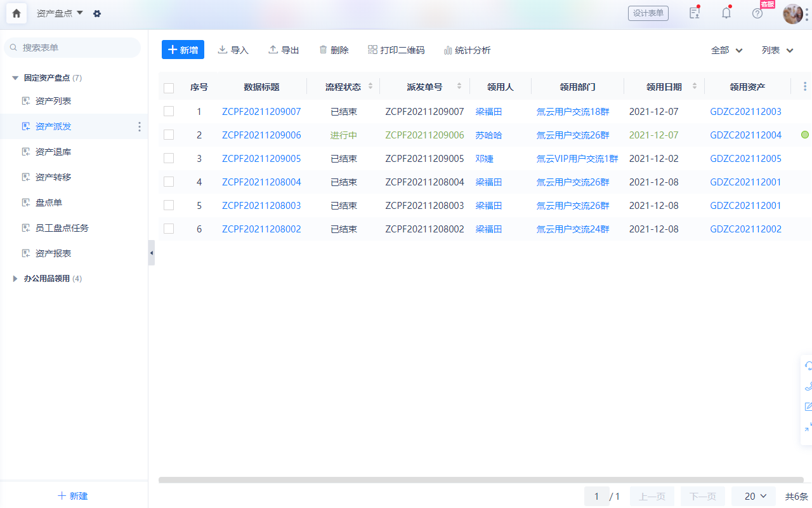Click the 新增 button

click(183, 50)
